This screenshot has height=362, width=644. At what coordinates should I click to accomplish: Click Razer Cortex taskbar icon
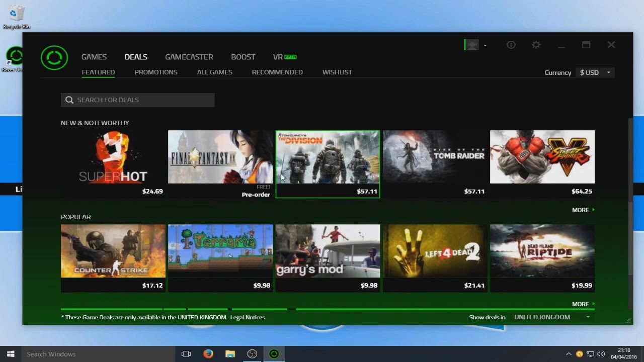(x=274, y=354)
